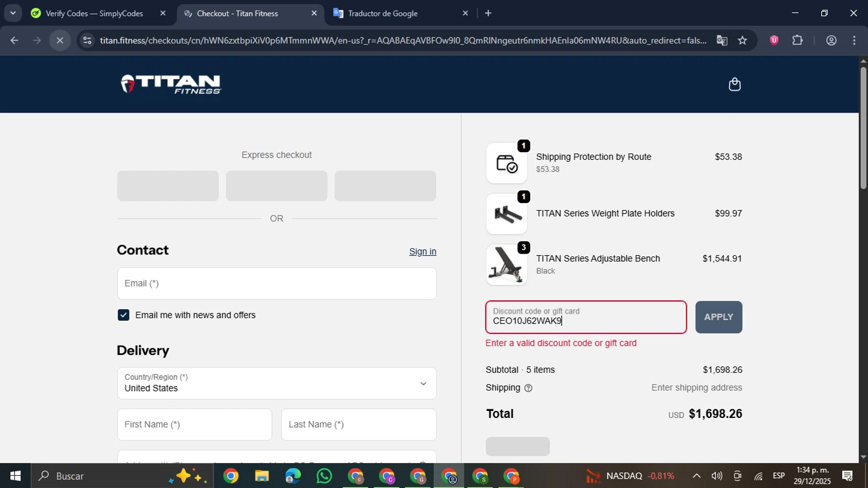Image resolution: width=868 pixels, height=488 pixels.
Task: Focus the First Name field
Action: 194,424
